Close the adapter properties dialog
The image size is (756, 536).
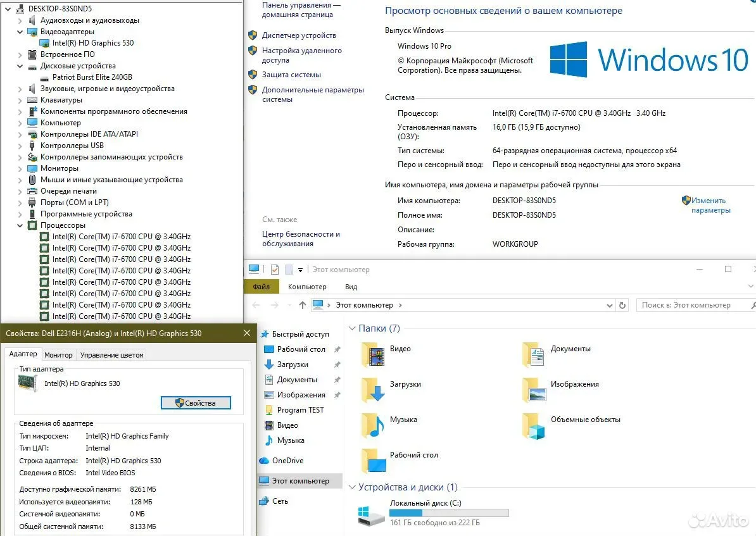(x=247, y=333)
